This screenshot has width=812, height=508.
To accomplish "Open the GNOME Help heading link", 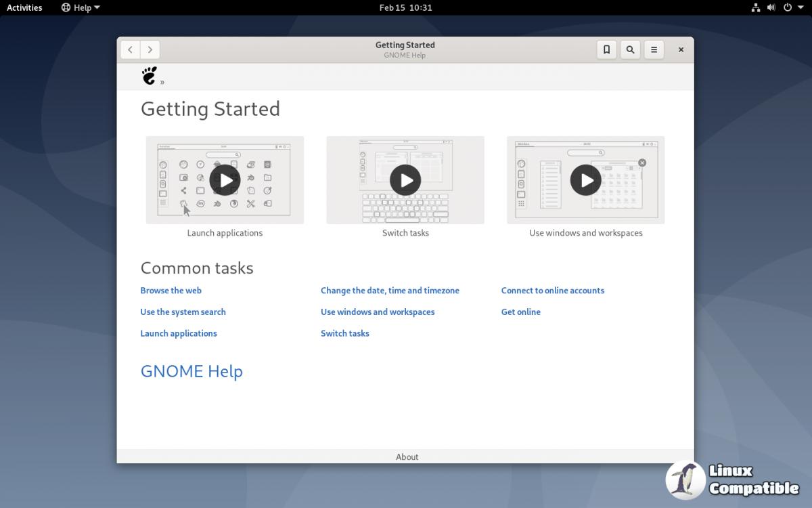I will pyautogui.click(x=191, y=371).
